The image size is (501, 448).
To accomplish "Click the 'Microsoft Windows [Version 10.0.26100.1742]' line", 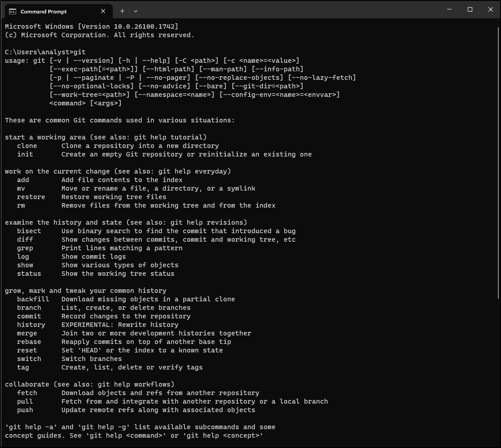I will pos(92,26).
